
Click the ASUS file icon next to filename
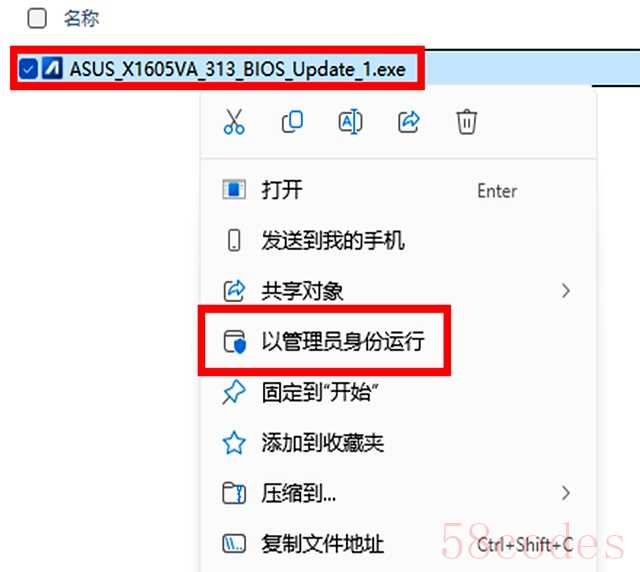pyautogui.click(x=52, y=68)
